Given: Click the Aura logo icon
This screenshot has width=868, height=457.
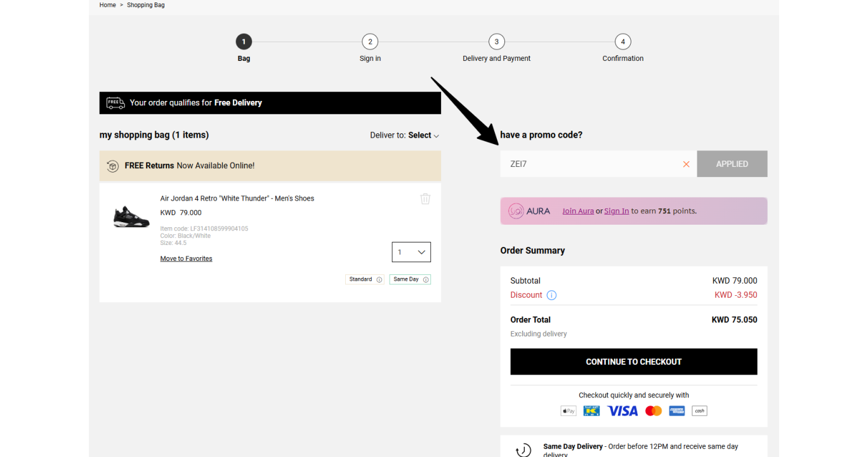Looking at the screenshot, I should tap(516, 211).
